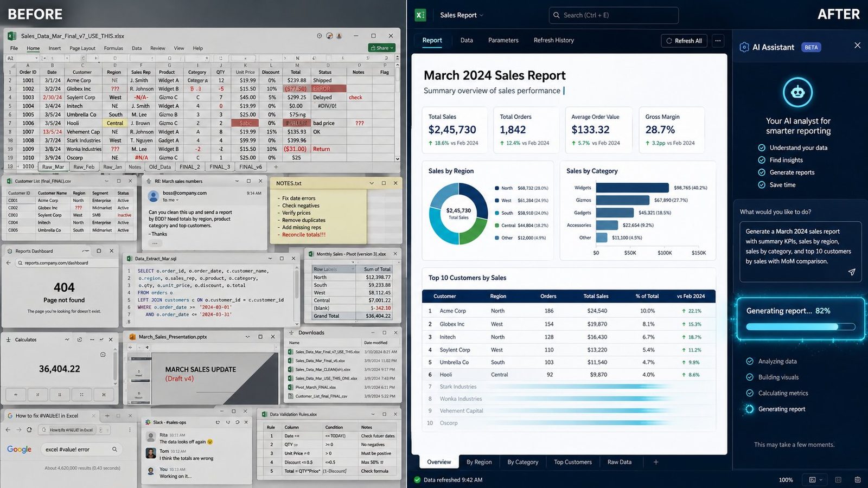Click the Search (Ctrl + E) field
The image size is (868, 488).
614,15
